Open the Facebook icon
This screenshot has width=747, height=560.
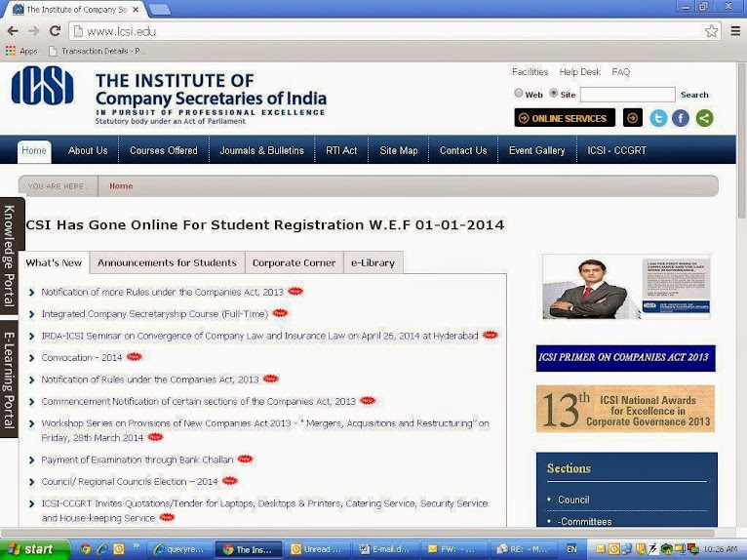click(x=681, y=118)
